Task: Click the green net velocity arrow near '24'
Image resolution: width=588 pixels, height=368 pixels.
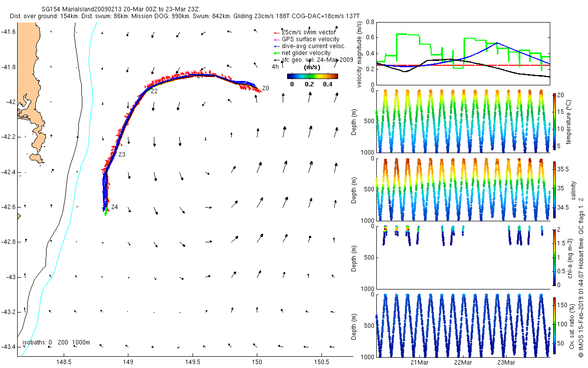Action: point(106,212)
